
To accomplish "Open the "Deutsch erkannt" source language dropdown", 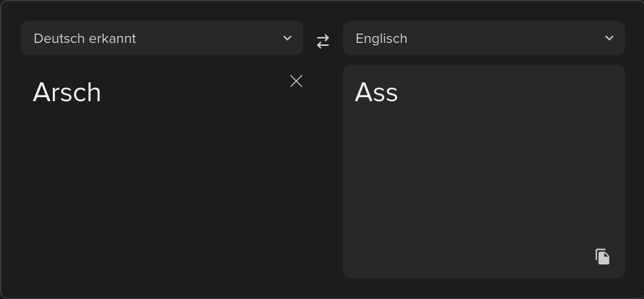I will tap(162, 38).
